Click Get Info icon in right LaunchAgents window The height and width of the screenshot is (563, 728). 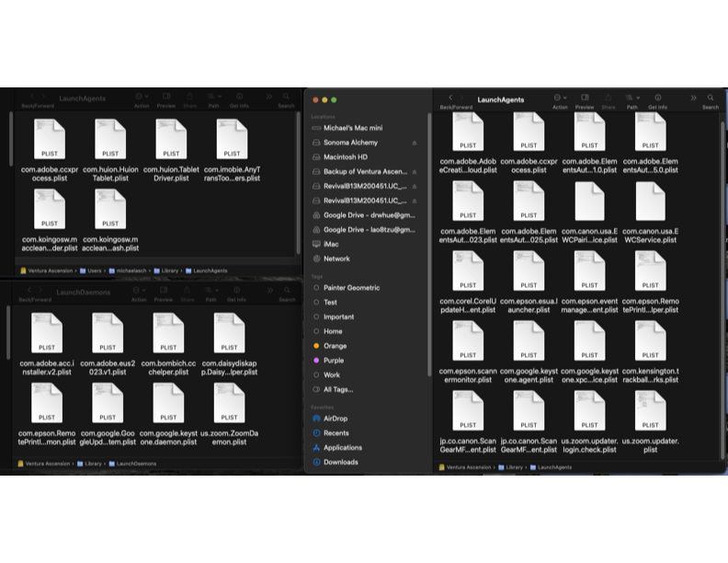pos(657,98)
